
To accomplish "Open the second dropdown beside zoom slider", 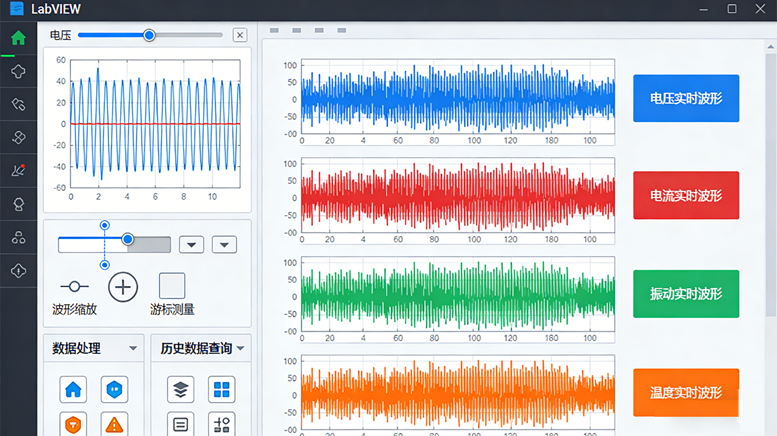I will pyautogui.click(x=224, y=245).
